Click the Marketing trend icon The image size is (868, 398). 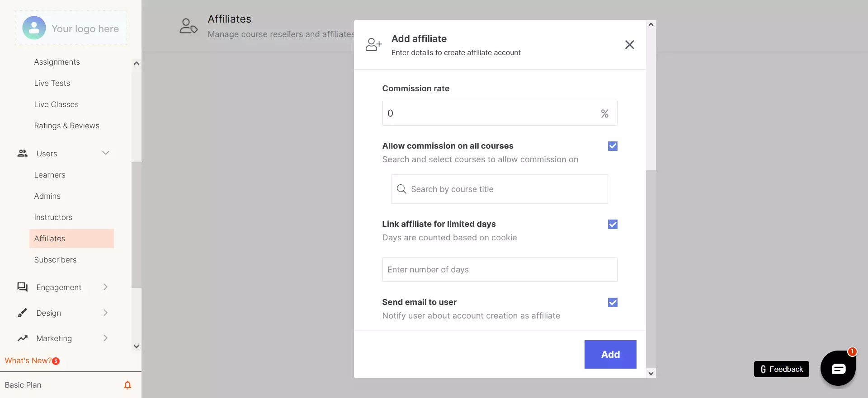pyautogui.click(x=23, y=338)
